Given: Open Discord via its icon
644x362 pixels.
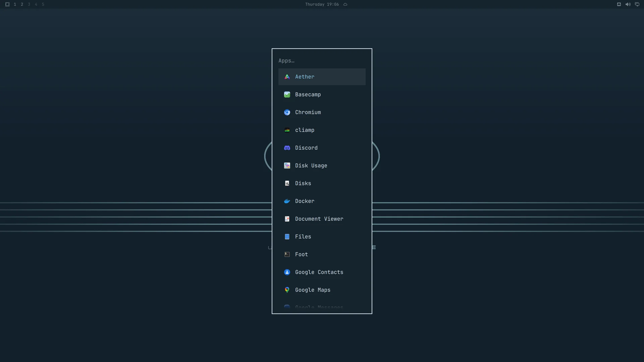Looking at the screenshot, I should tap(287, 148).
